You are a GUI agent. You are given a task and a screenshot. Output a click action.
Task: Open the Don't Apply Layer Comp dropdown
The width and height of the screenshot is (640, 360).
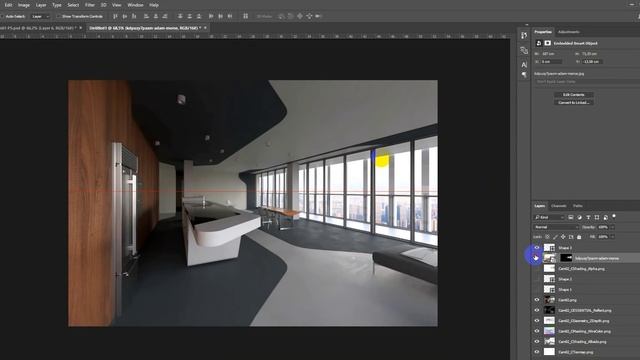(587, 82)
